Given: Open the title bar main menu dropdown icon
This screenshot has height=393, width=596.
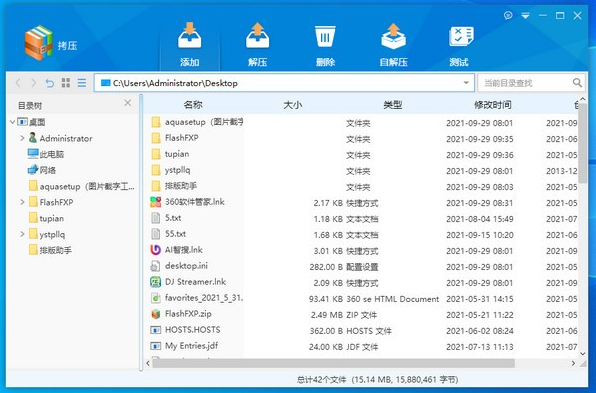Looking at the screenshot, I should coord(525,16).
